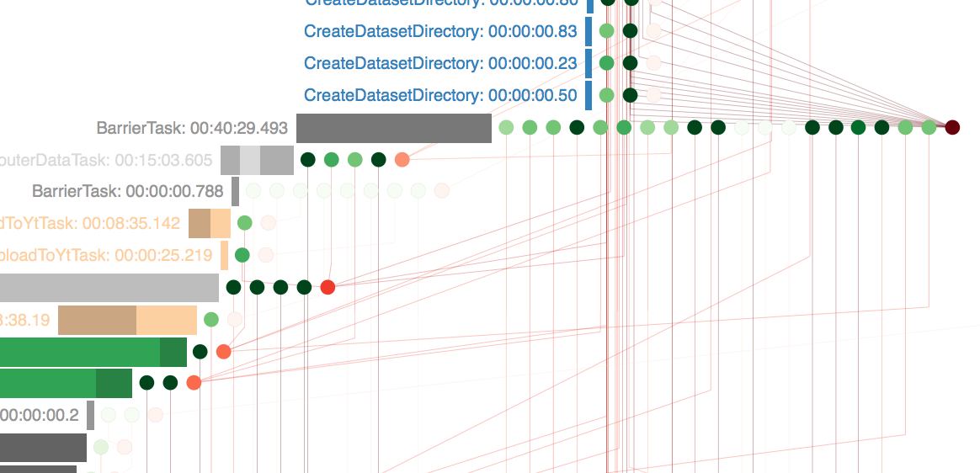
Task: Select the light orange segment of the 3:38.19 bar
Action: [x=166, y=320]
